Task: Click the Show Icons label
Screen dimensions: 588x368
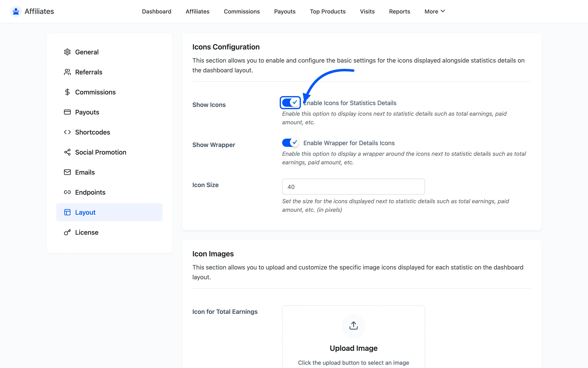Action: click(209, 105)
